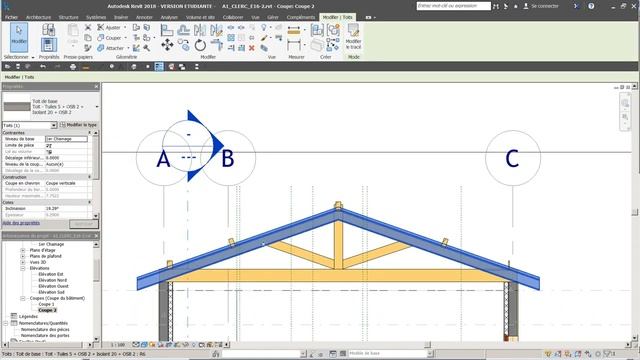Click the Move tool with four arrows
Screen dimensions: 640x360
(167, 45)
